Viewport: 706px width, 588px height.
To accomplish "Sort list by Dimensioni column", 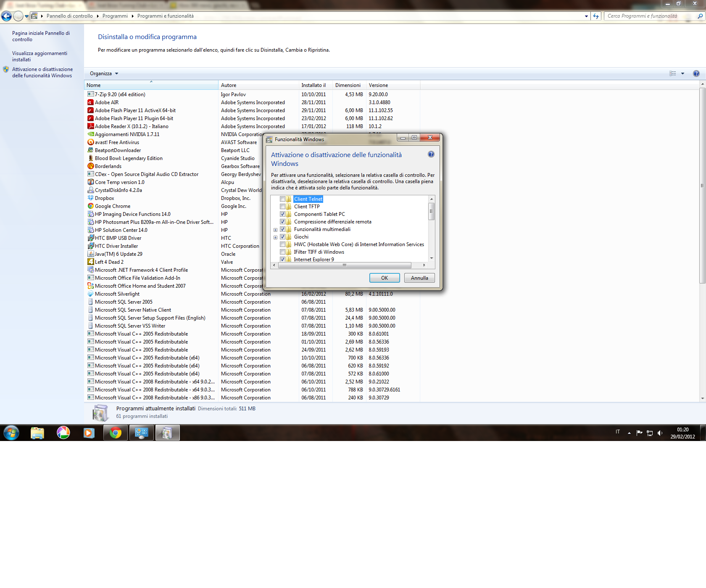I will tap(349, 85).
